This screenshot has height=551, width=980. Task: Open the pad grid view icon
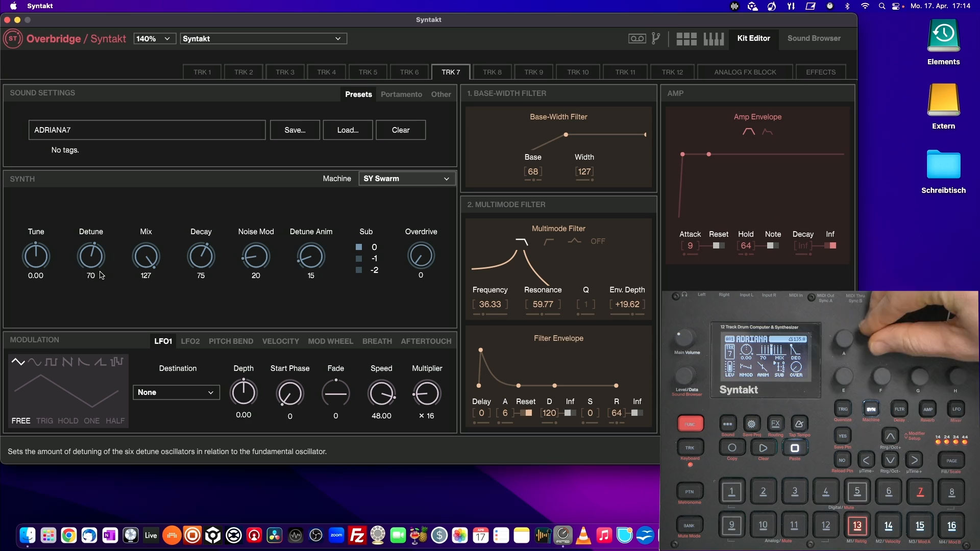click(687, 39)
